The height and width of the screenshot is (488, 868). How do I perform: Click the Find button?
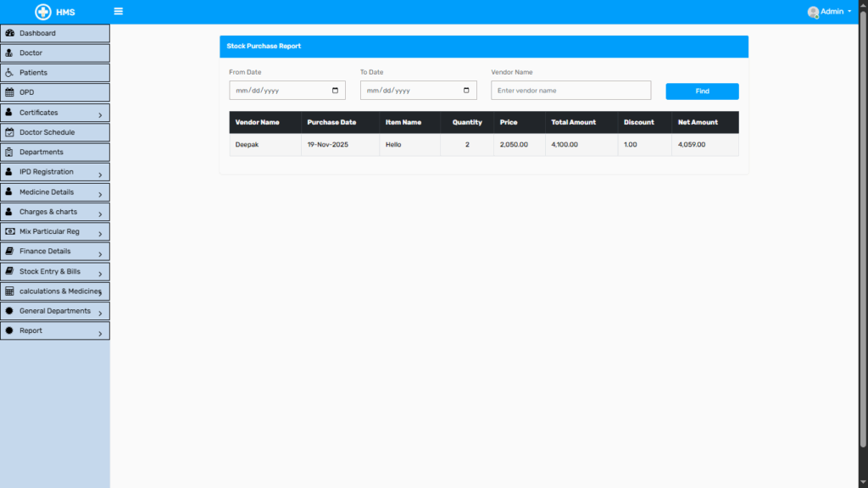[702, 91]
